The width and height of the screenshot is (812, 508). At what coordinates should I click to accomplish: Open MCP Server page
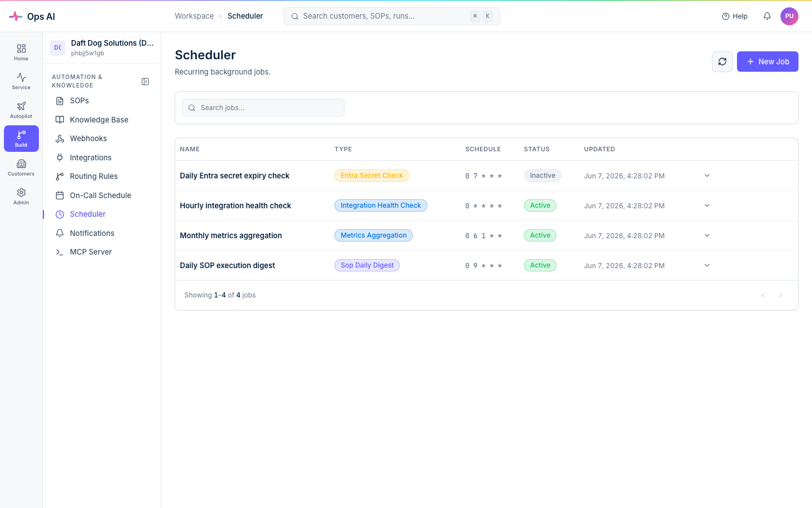click(101, 252)
